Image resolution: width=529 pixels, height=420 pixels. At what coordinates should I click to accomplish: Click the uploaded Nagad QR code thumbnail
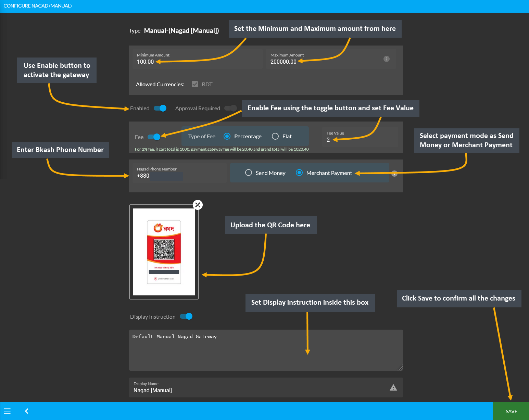pyautogui.click(x=164, y=252)
